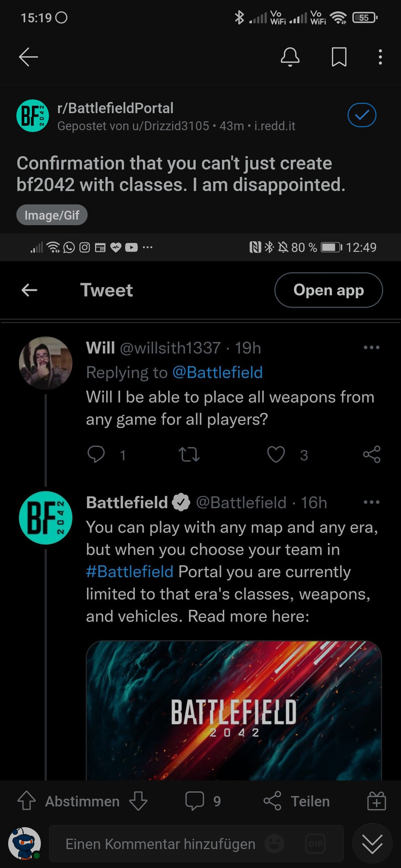Viewport: 401px width, 868px height.
Task: Toggle subscription with the blue checkmark circle
Action: [362, 115]
